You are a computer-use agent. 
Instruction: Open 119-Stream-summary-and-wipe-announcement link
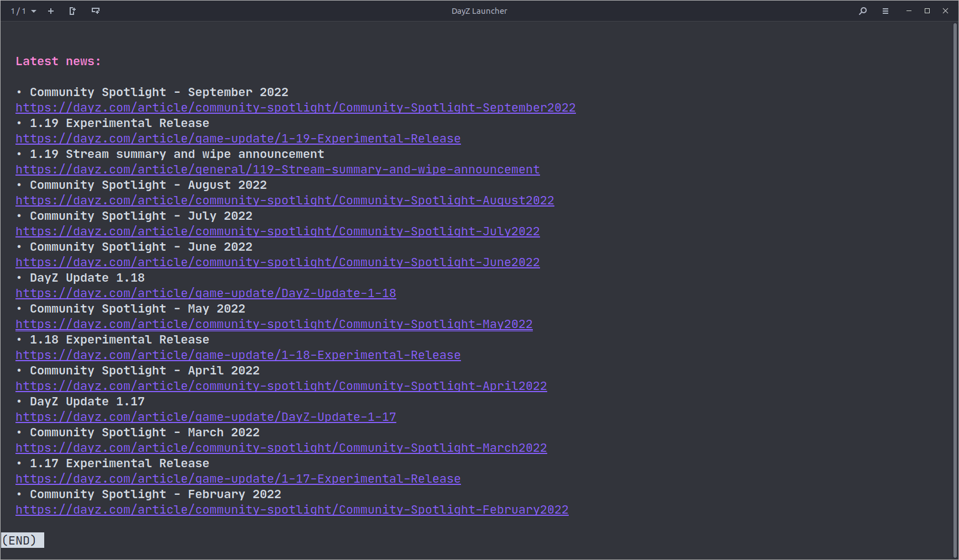point(277,170)
